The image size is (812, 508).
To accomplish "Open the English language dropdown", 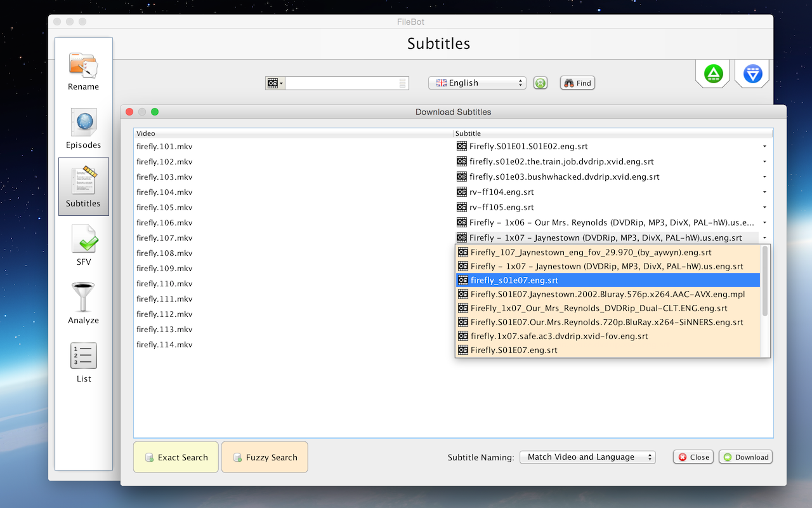I will pos(477,83).
